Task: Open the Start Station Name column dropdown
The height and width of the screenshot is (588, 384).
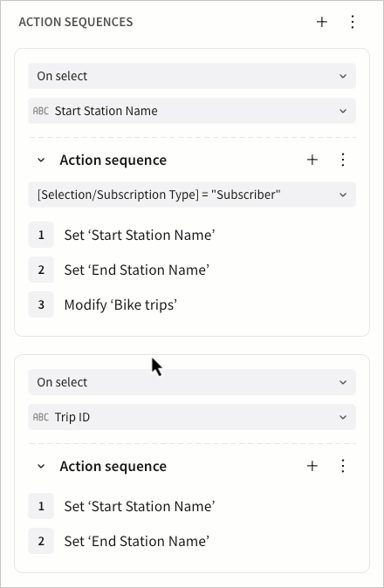Action: (x=192, y=111)
